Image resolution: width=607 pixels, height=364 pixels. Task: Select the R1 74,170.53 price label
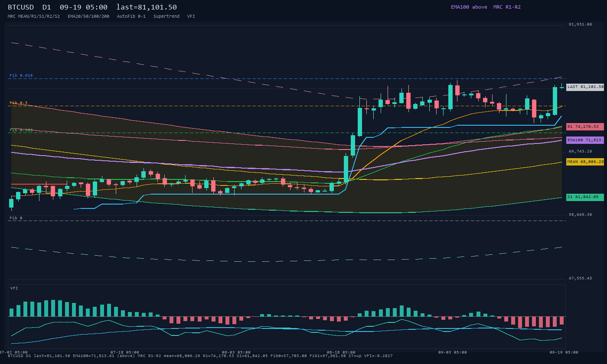[585, 127]
